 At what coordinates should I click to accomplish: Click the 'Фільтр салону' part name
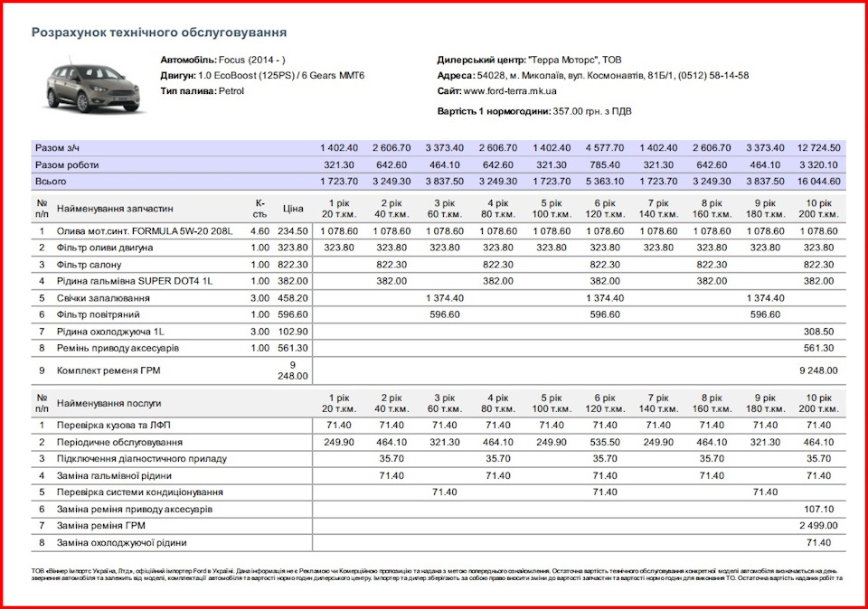89,265
